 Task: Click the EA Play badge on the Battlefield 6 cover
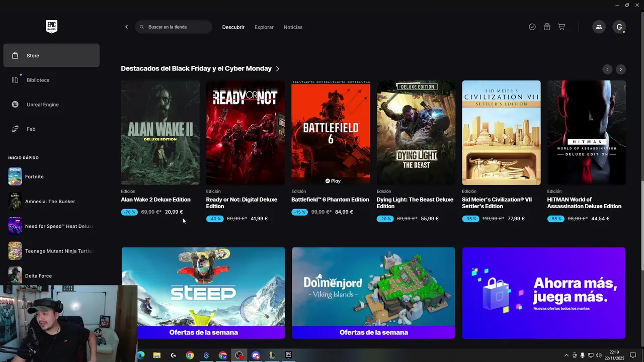coord(333,181)
